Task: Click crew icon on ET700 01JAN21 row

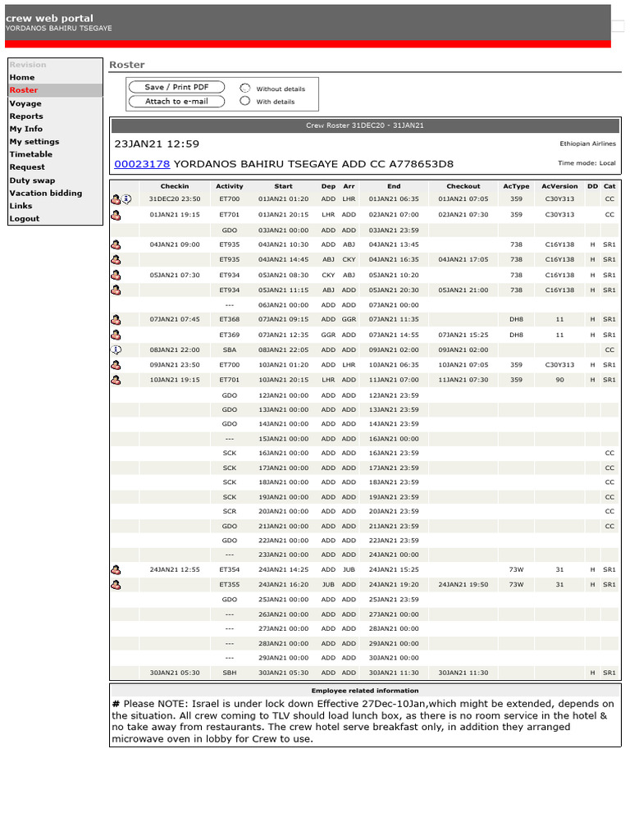Action: click(116, 199)
